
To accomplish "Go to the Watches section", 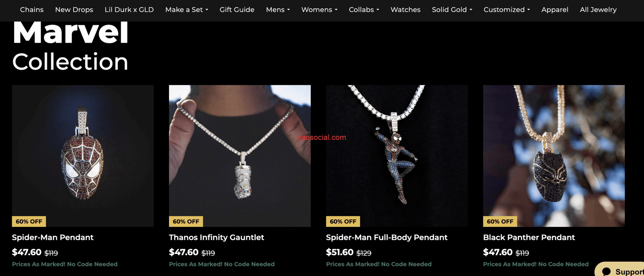I will point(405,10).
